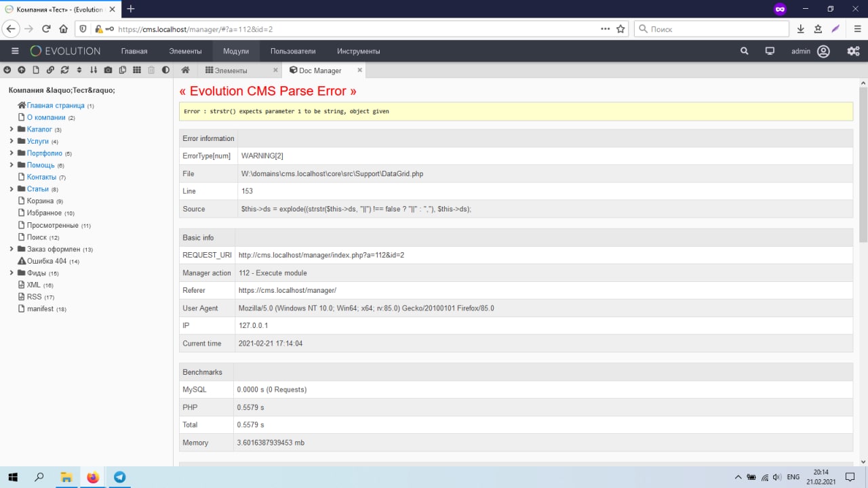Go to Firefox home page icon
868x488 pixels.
pyautogui.click(x=63, y=29)
